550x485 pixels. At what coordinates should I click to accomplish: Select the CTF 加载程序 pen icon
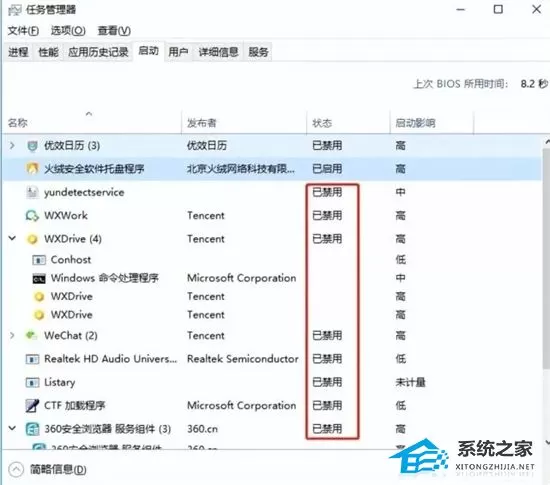tap(32, 405)
